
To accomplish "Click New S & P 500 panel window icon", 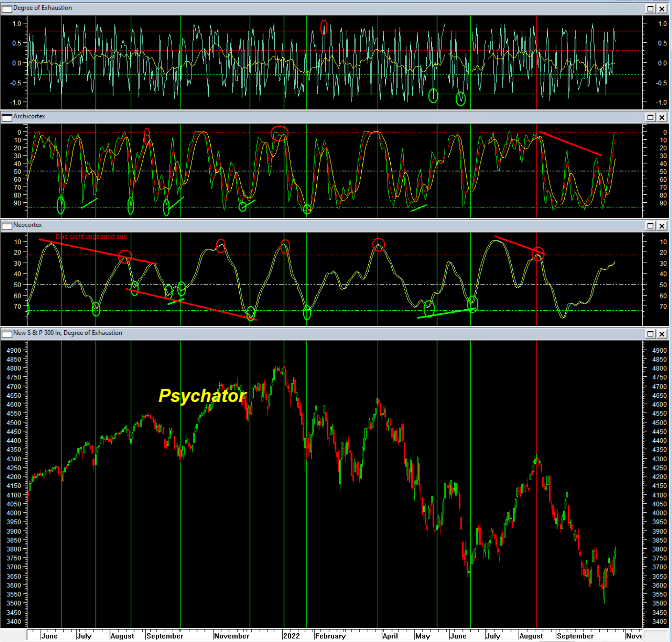I will pos(6,334).
